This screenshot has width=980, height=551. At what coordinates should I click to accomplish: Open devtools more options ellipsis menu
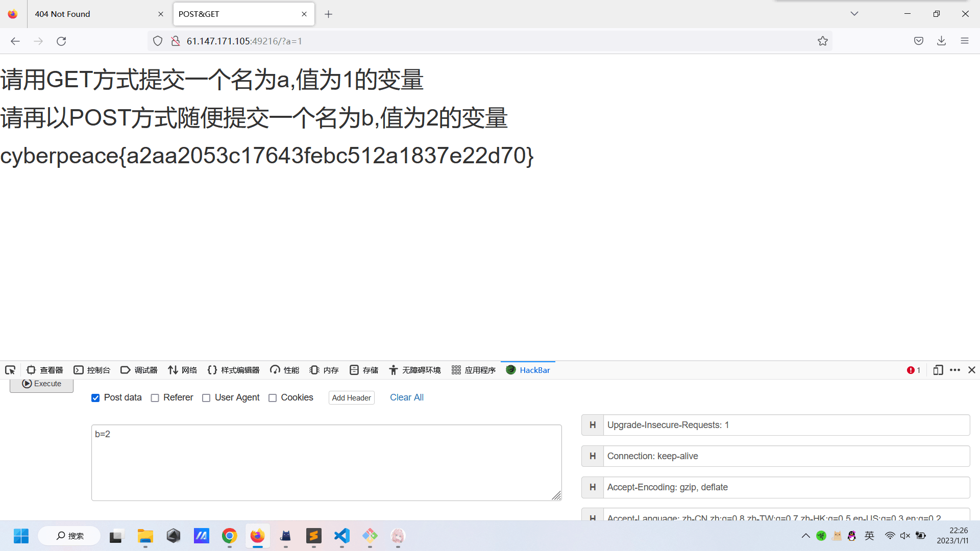coord(955,370)
